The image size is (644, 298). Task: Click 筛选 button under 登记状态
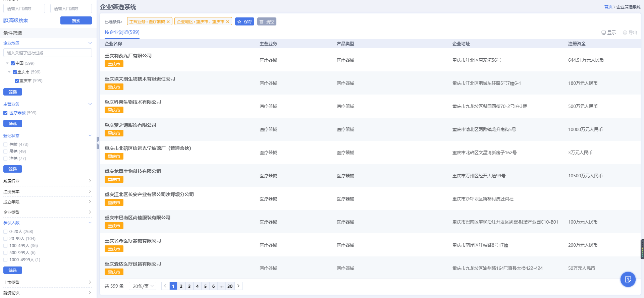coord(13,169)
